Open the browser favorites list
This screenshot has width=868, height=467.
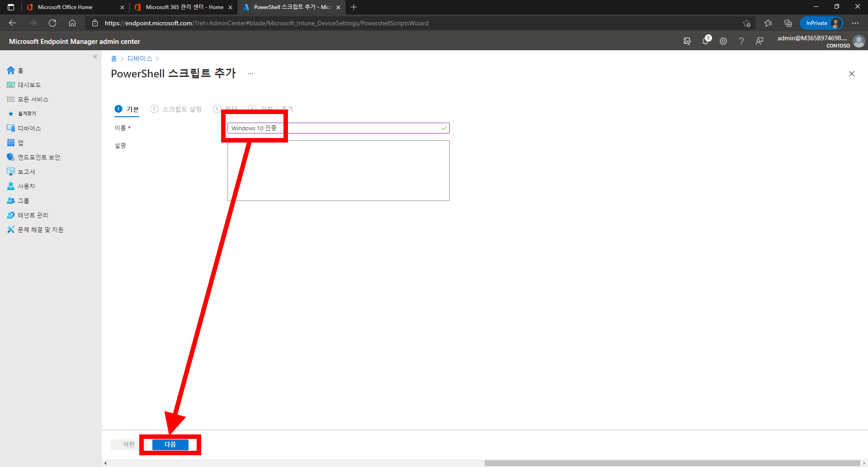768,23
